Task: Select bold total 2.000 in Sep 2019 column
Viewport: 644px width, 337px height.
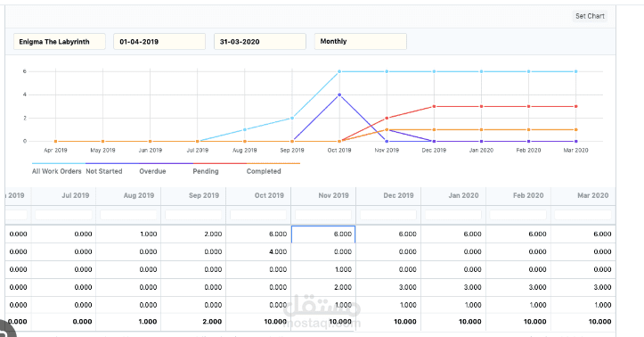Action: [x=193, y=321]
